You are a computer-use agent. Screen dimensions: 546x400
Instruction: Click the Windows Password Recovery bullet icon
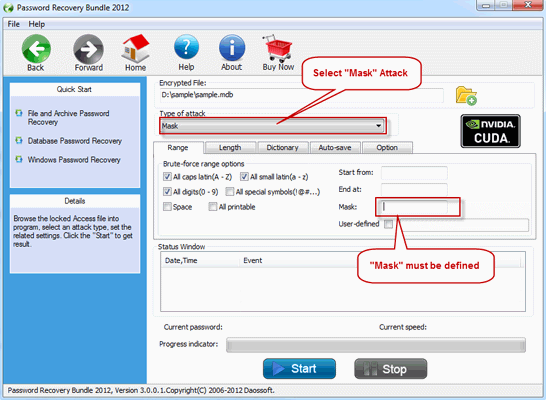click(x=19, y=159)
